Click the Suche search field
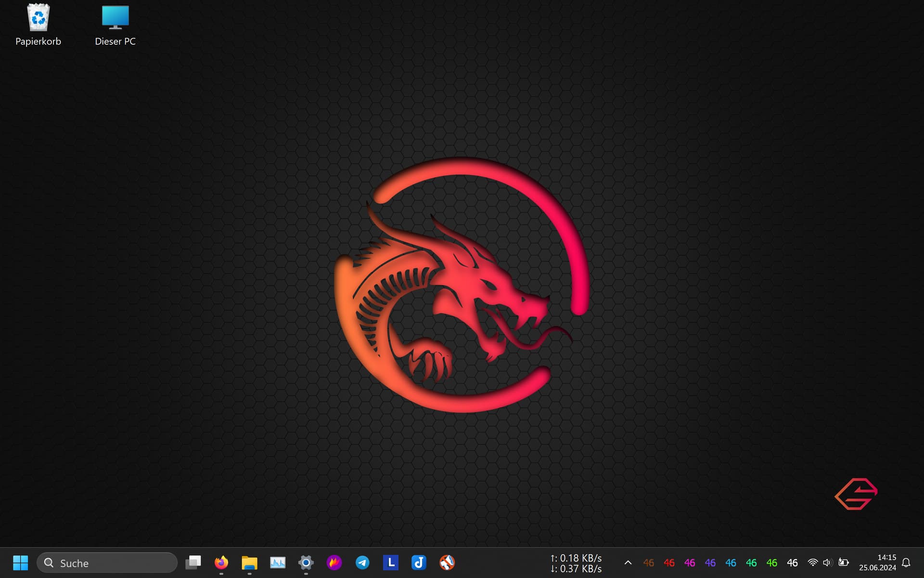Image resolution: width=924 pixels, height=578 pixels. point(107,563)
